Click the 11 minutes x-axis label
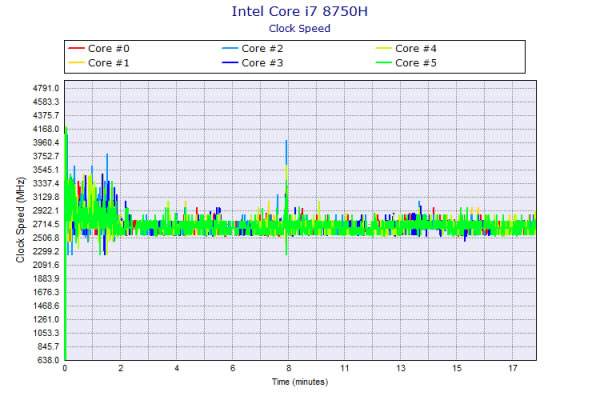The width and height of the screenshot is (600, 400). point(345,368)
